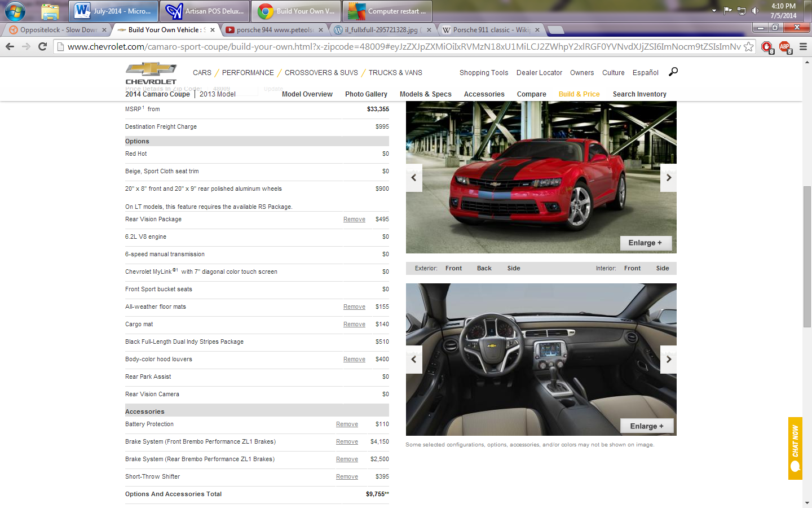
Task: Show next exterior image arrow
Action: click(x=669, y=178)
